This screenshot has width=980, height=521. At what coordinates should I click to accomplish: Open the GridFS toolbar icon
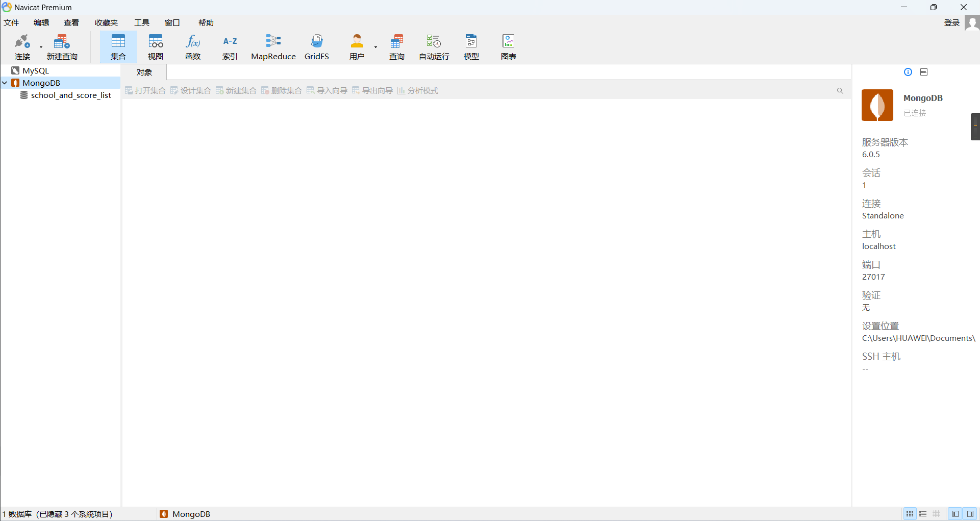click(x=317, y=47)
